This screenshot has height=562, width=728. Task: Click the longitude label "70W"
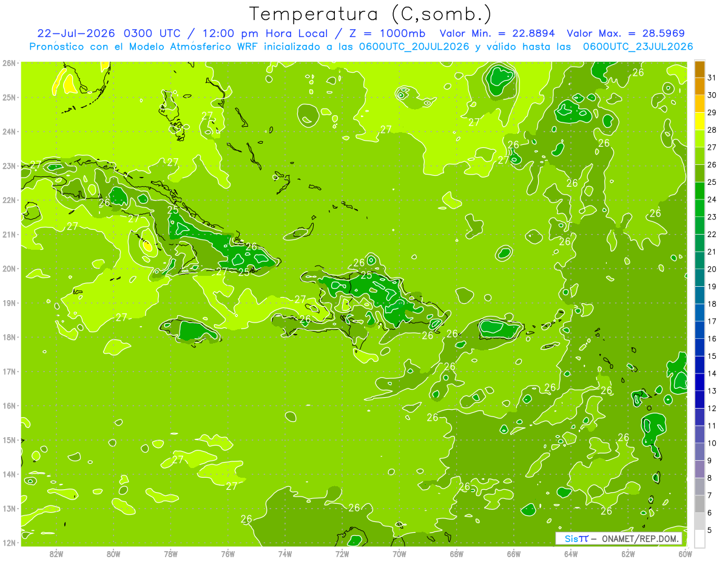[399, 554]
